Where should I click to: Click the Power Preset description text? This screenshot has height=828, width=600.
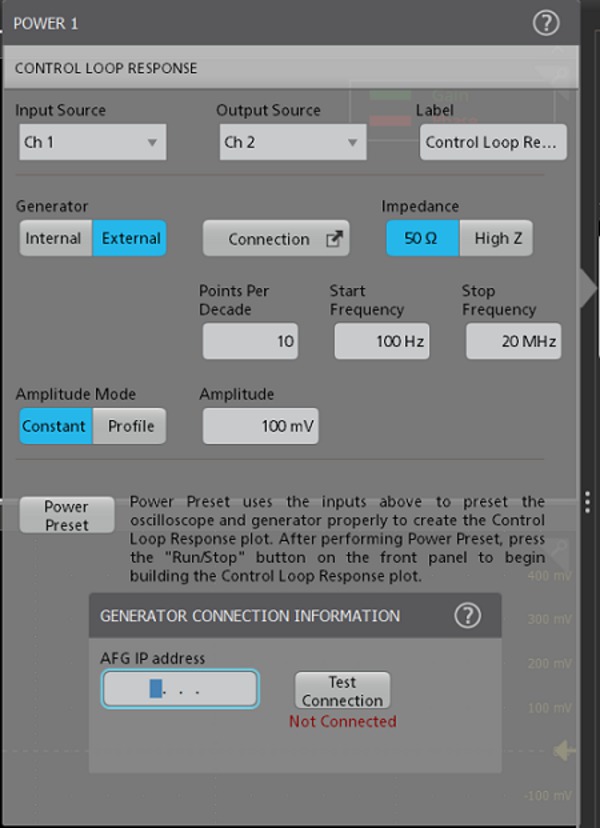click(x=337, y=539)
